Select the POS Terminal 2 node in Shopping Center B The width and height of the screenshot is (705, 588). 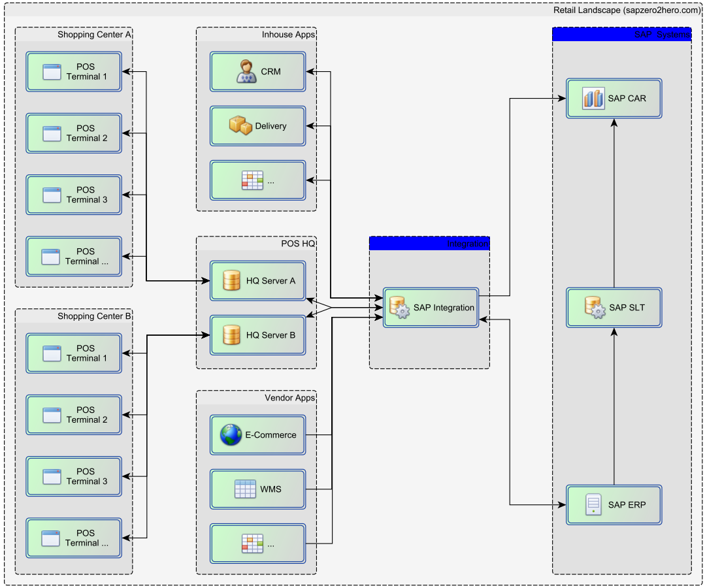pos(73,414)
